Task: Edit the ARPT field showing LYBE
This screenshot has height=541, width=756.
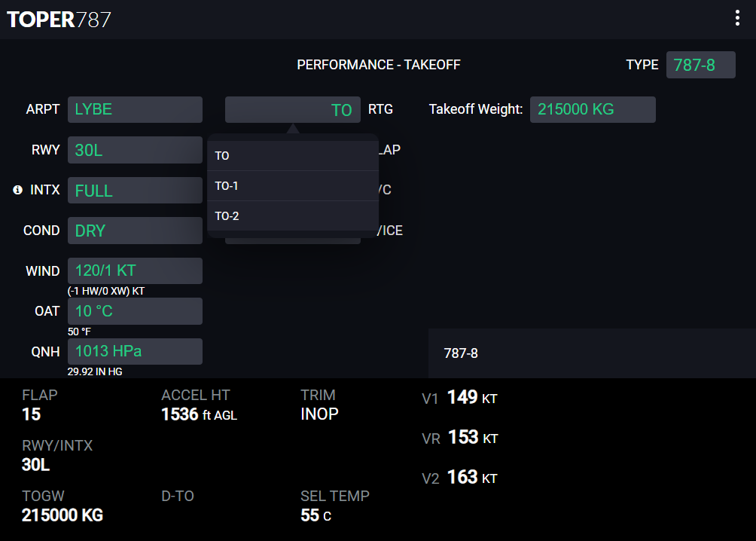Action: click(135, 109)
